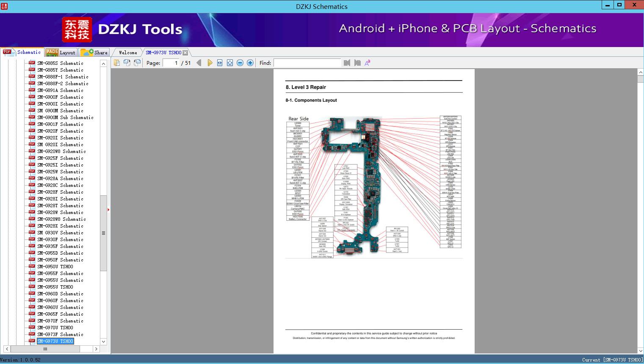Switch to the Welcome document tab
644x364 pixels.
click(128, 53)
